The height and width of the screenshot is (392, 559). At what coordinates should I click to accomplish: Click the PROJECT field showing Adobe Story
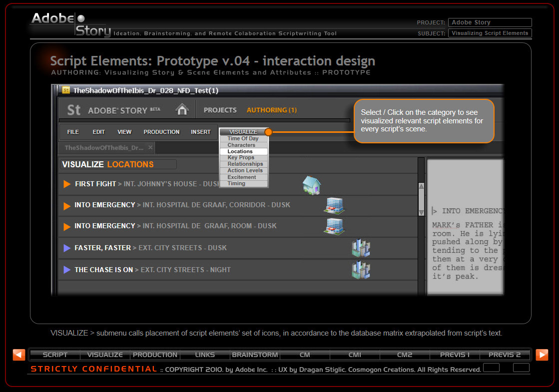pos(490,22)
